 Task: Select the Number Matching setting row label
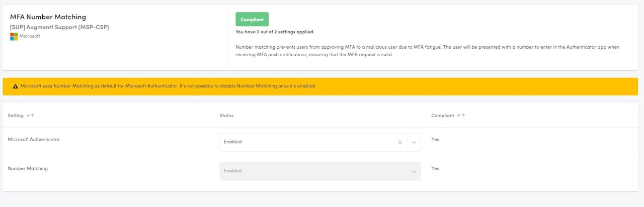[x=28, y=169]
